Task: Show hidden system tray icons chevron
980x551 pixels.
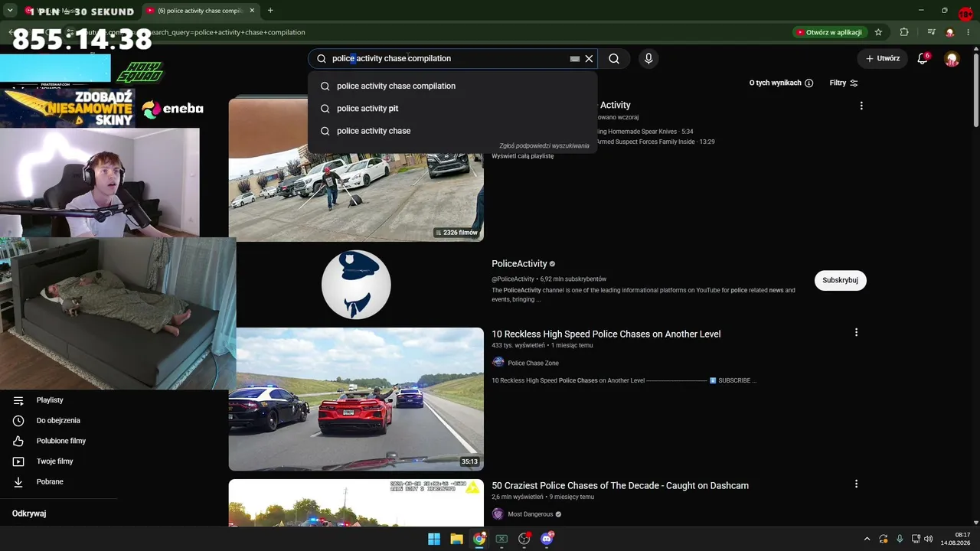Action: pos(867,539)
